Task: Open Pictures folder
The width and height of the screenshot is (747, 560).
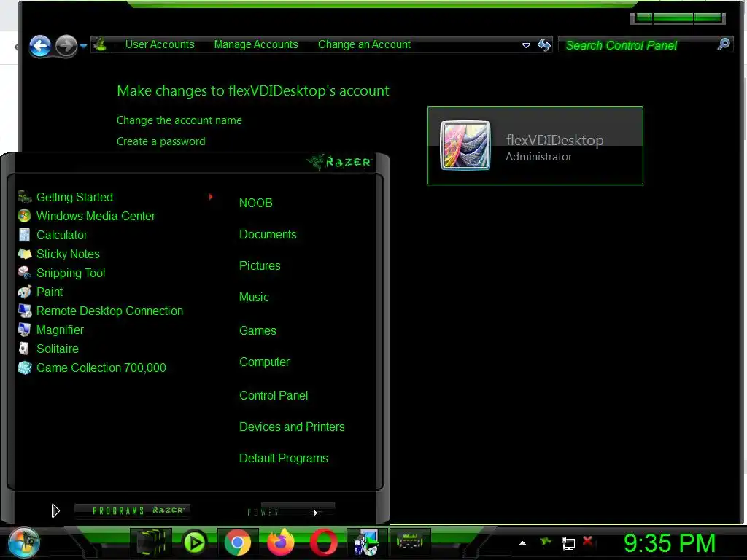Action: coord(260,265)
